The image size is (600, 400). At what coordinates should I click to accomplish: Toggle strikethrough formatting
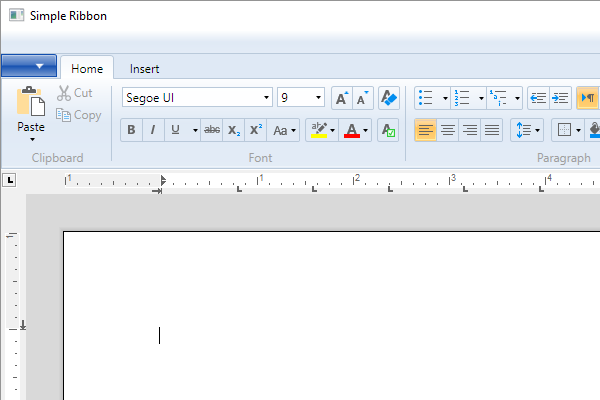[212, 130]
